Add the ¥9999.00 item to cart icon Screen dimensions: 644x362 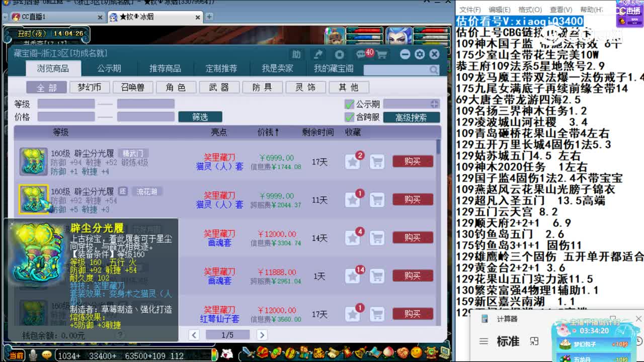point(377,200)
